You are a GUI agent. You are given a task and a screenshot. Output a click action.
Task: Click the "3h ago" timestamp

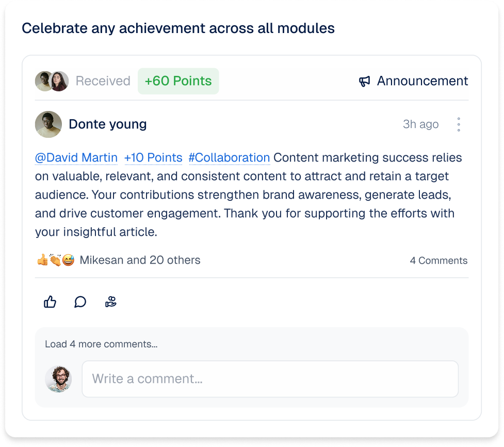coord(420,124)
